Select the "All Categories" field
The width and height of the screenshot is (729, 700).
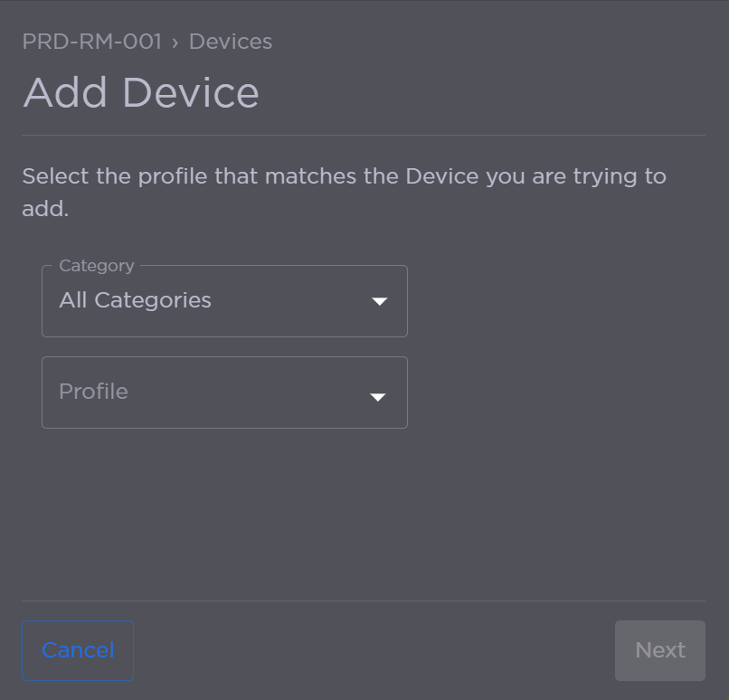coord(224,301)
